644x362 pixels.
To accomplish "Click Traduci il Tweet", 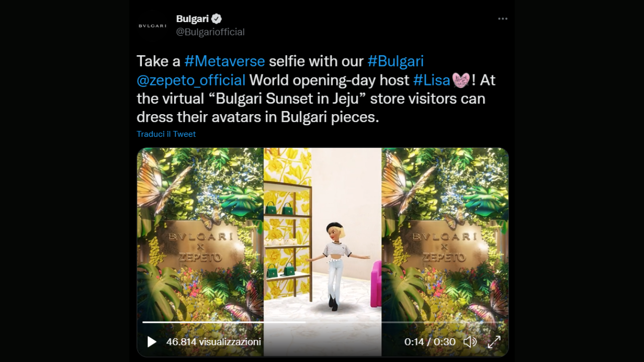I will coord(166,134).
